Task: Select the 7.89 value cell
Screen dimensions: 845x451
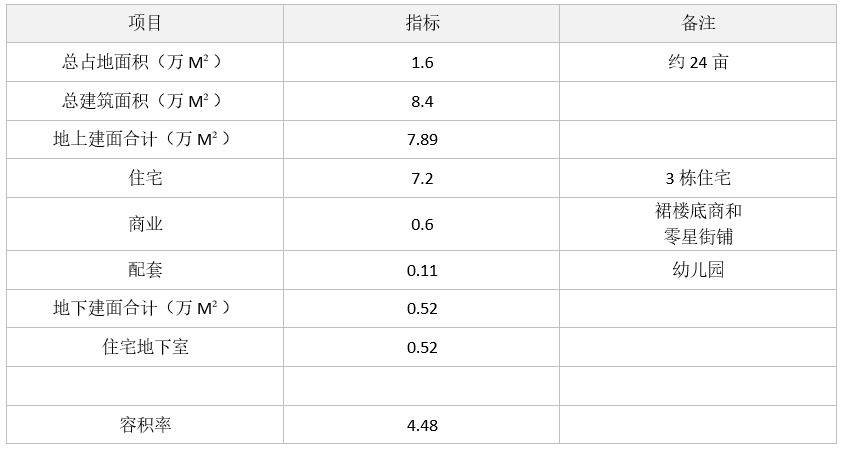Action: [x=422, y=139]
